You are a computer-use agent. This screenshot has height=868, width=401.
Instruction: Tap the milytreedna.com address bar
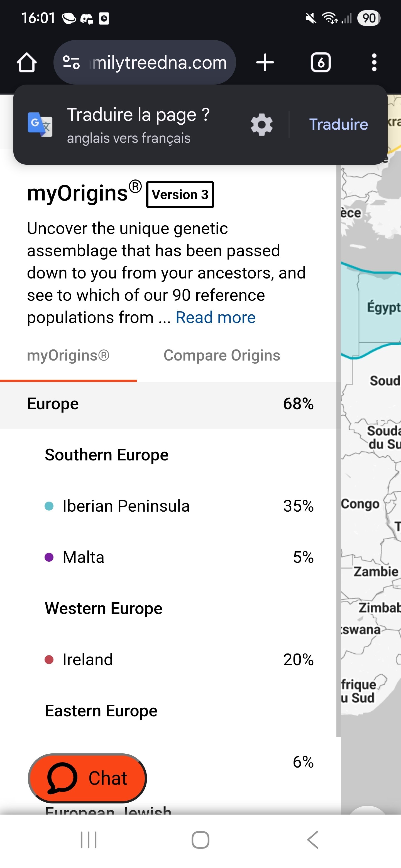[x=158, y=63]
